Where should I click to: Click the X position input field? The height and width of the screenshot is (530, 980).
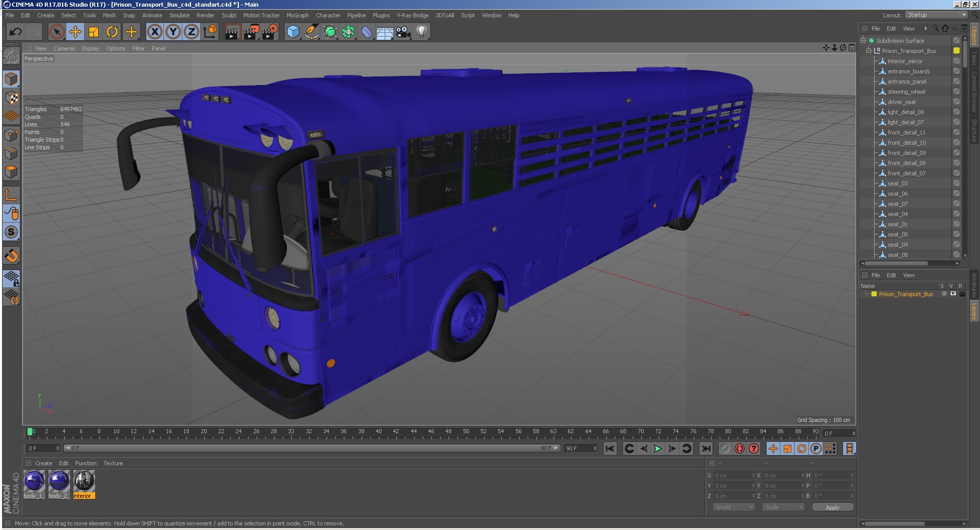coord(733,475)
